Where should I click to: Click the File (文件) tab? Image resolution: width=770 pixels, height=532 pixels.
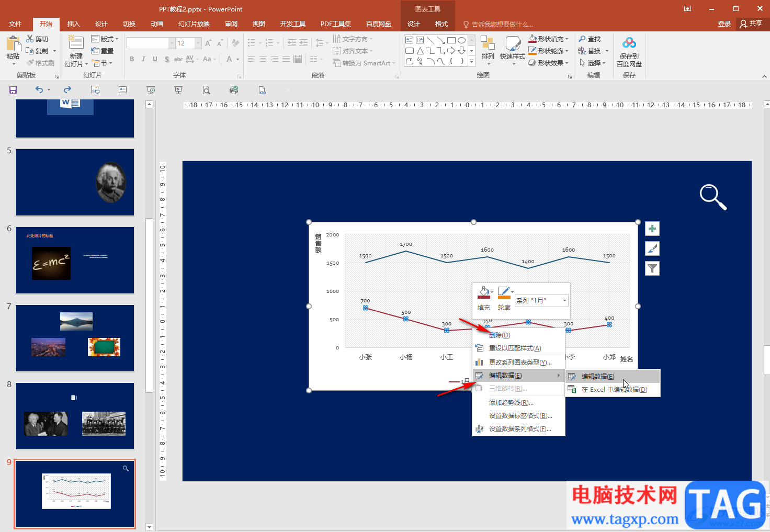coord(15,24)
